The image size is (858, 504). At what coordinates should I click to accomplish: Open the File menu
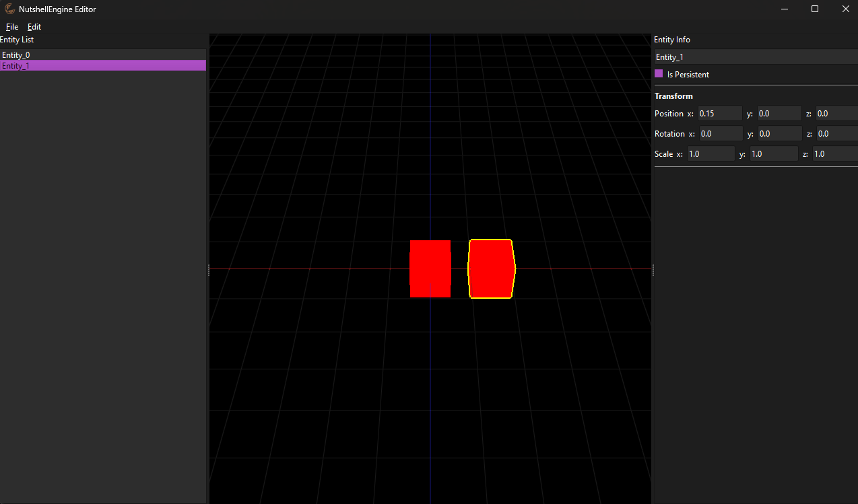12,27
